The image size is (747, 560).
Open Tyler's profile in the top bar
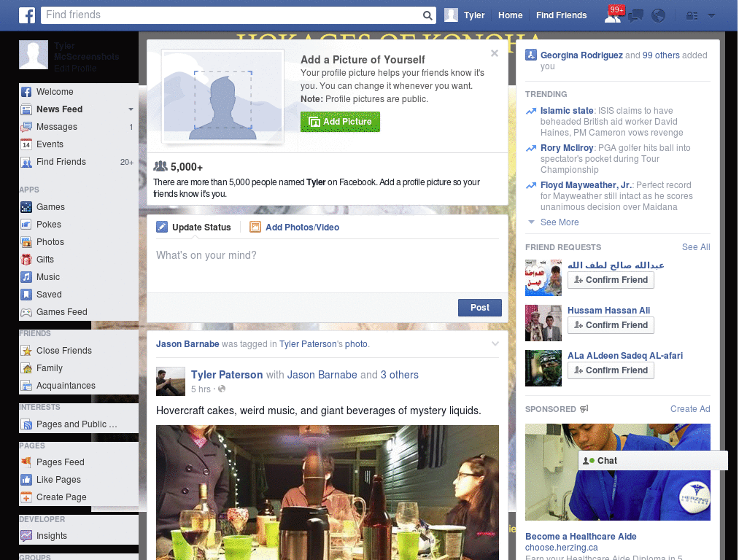[465, 15]
